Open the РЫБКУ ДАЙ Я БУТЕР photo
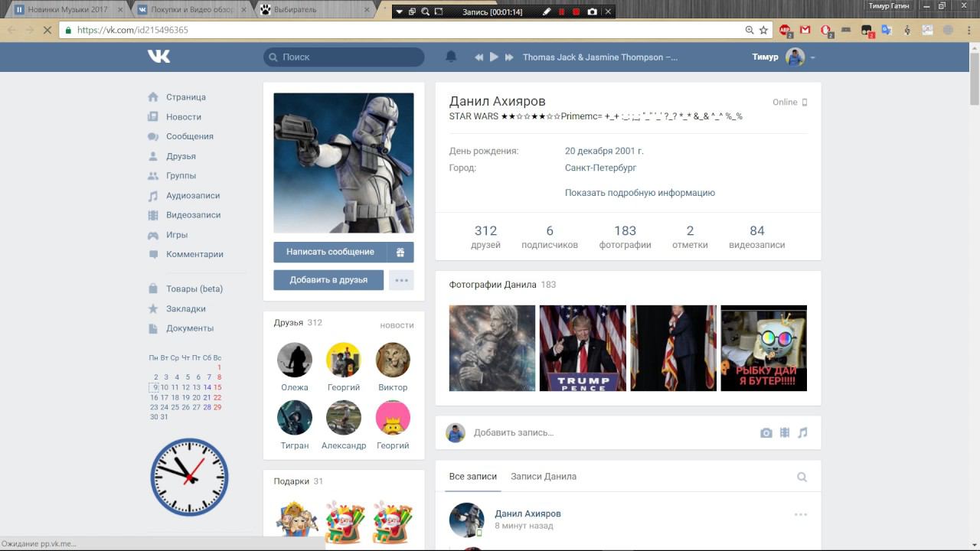Image resolution: width=980 pixels, height=551 pixels. pyautogui.click(x=764, y=348)
